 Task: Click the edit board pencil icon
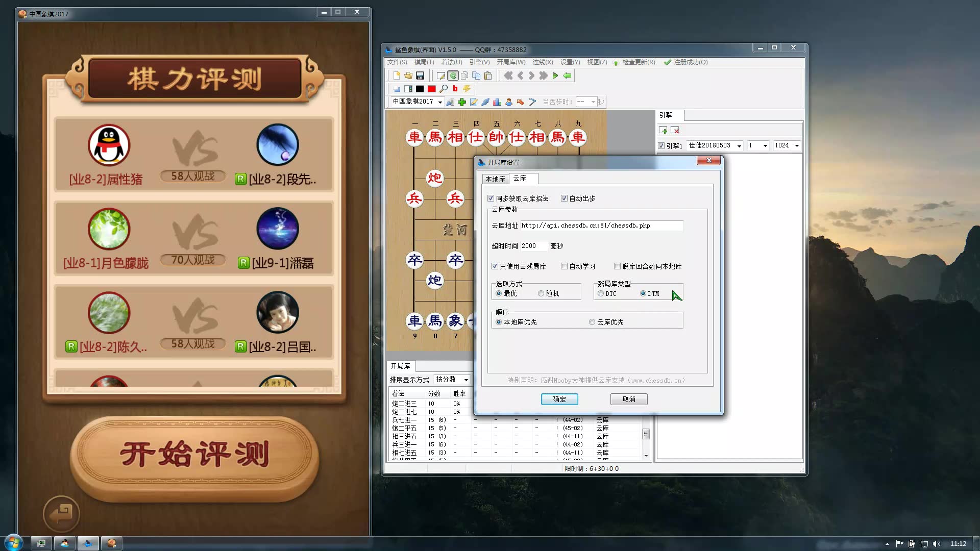pyautogui.click(x=441, y=76)
